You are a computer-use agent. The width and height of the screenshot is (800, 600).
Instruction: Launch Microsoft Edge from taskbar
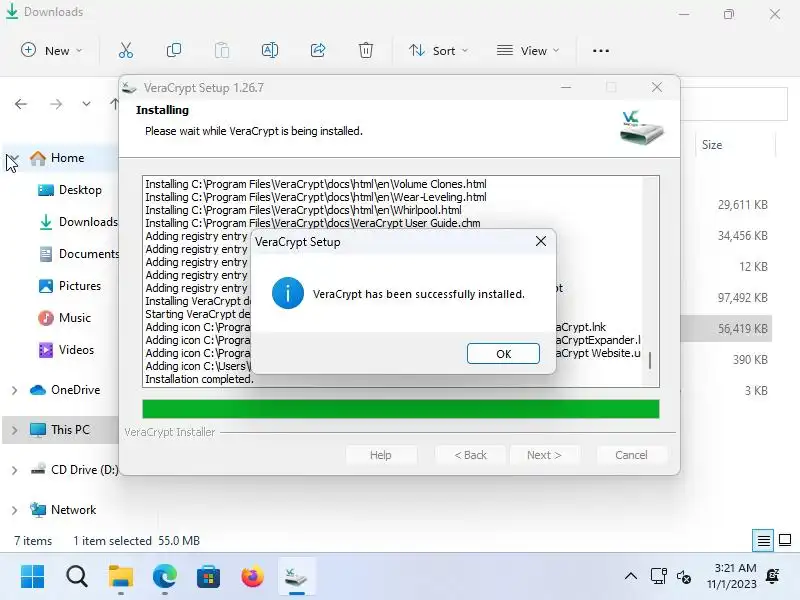(164, 577)
